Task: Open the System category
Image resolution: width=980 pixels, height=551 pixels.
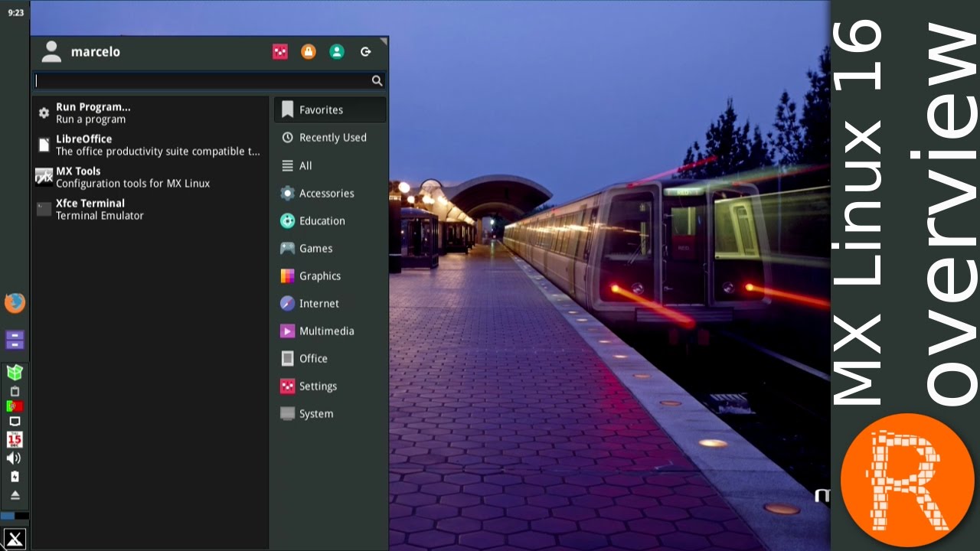Action: (x=330, y=414)
